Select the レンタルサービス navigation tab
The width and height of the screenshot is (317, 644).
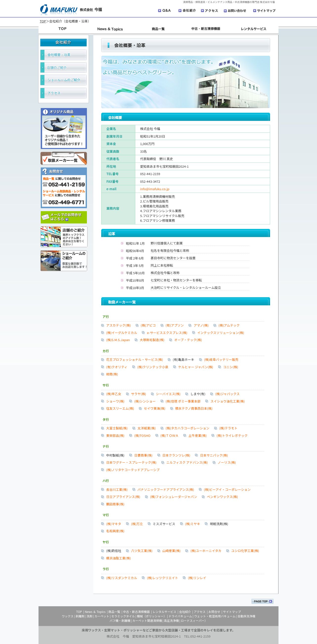point(254,29)
